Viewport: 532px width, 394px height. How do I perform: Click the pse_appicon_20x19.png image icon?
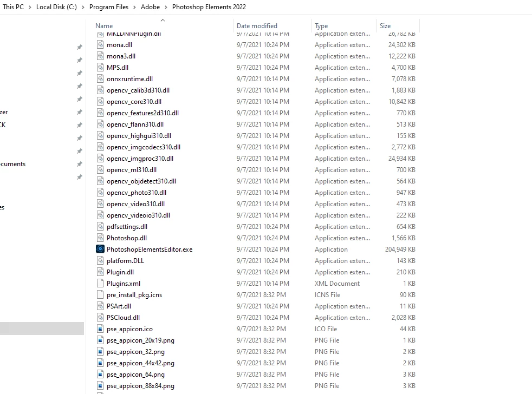(x=100, y=340)
